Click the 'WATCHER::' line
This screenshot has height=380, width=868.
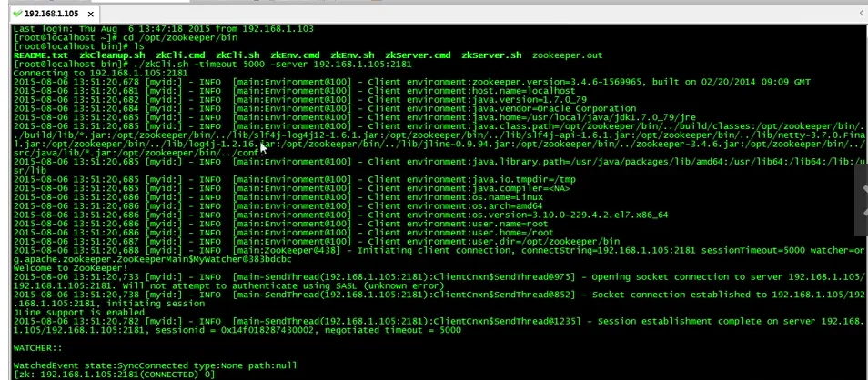(37, 348)
